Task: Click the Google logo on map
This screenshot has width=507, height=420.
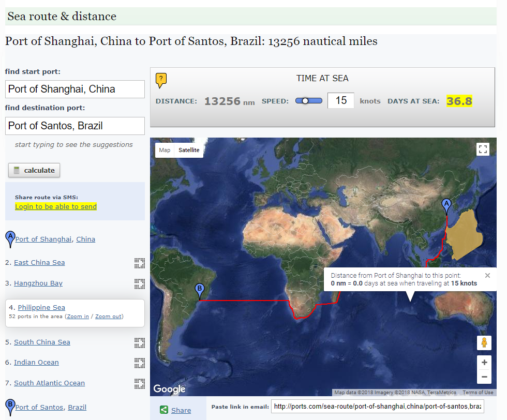Action: pyautogui.click(x=170, y=389)
